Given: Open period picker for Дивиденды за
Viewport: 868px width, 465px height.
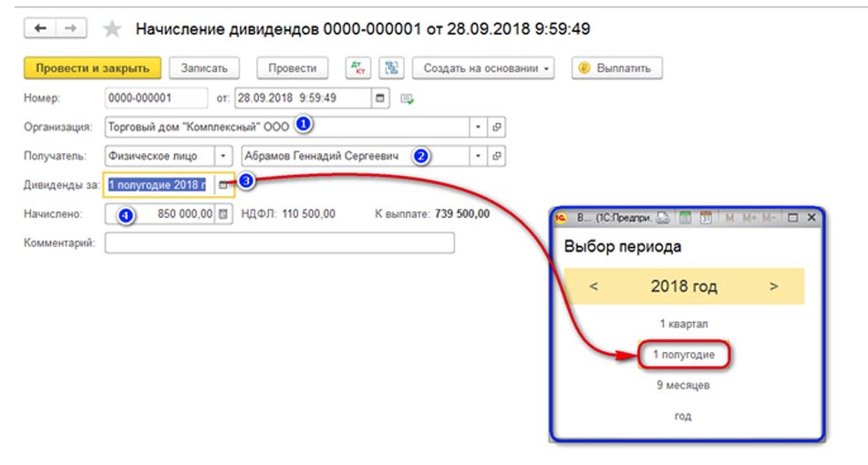Looking at the screenshot, I should [x=224, y=185].
